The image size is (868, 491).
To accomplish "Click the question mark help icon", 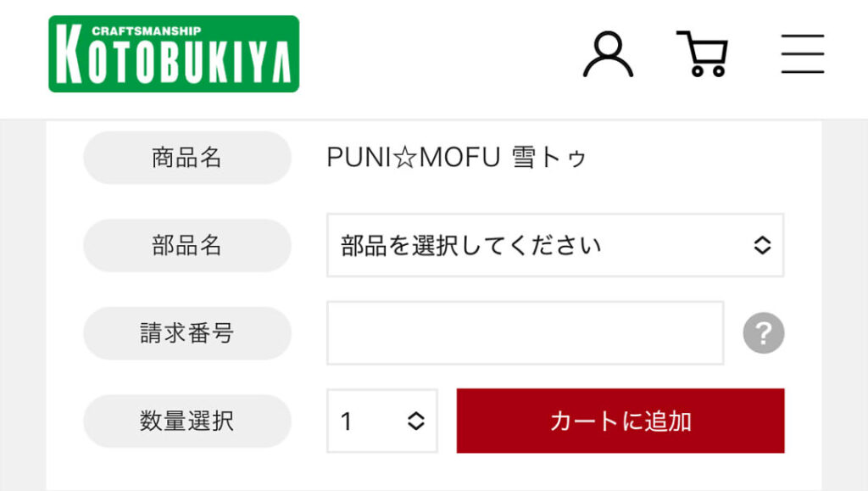I will (764, 333).
